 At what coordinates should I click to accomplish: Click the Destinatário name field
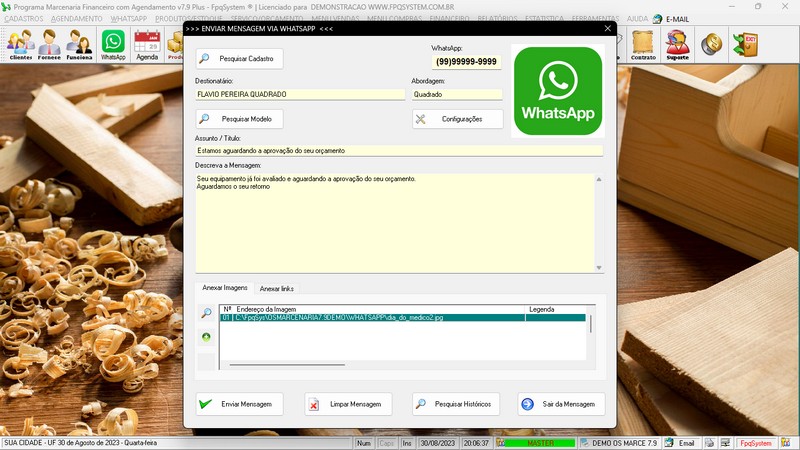(x=300, y=94)
